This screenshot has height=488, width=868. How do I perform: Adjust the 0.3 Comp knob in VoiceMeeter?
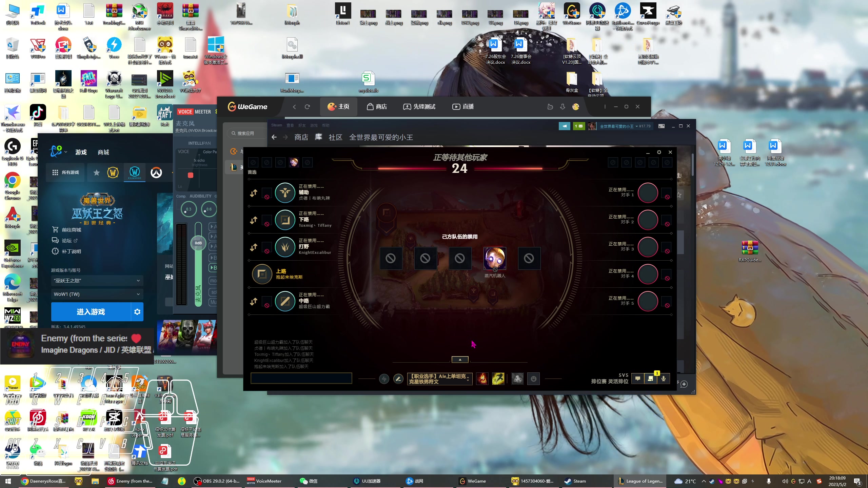tap(189, 209)
